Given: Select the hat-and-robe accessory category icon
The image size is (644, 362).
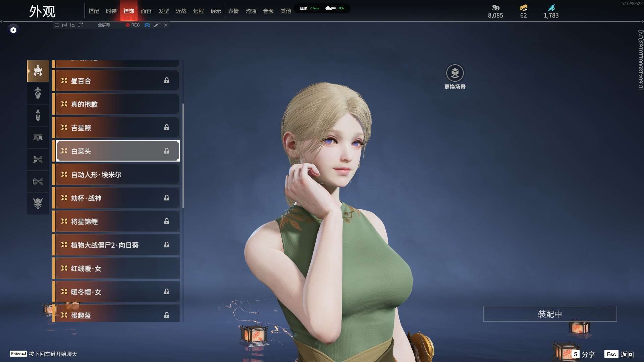Looking at the screenshot, I should [x=38, y=93].
